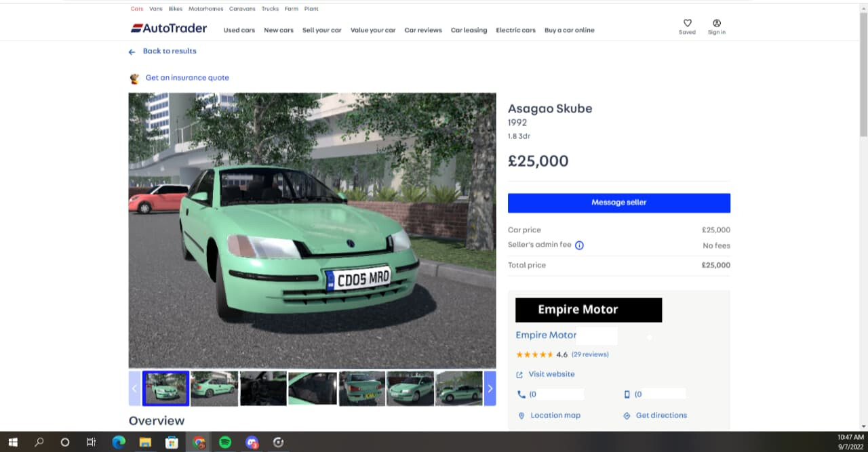Open the Used cars navigation menu
868x452 pixels.
click(x=239, y=30)
